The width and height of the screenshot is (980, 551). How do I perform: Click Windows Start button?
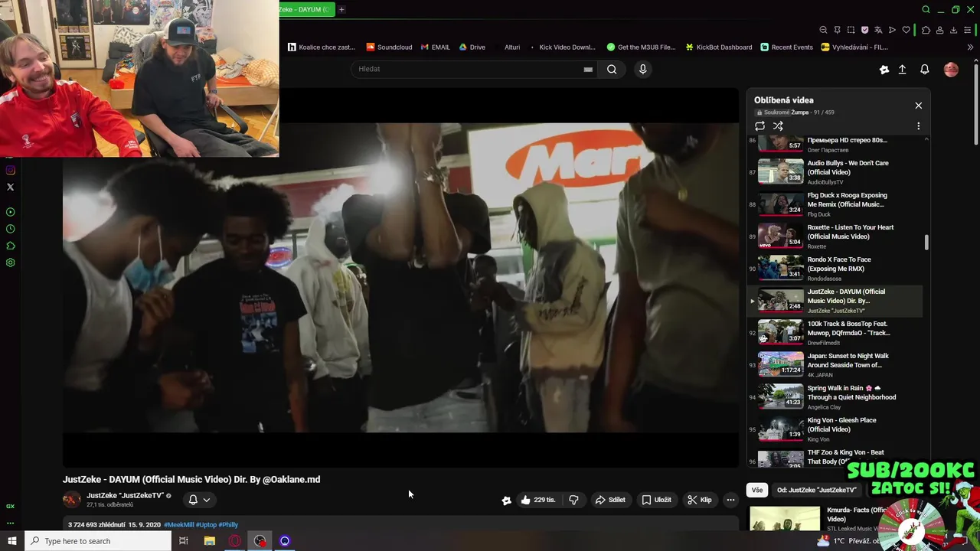click(11, 541)
